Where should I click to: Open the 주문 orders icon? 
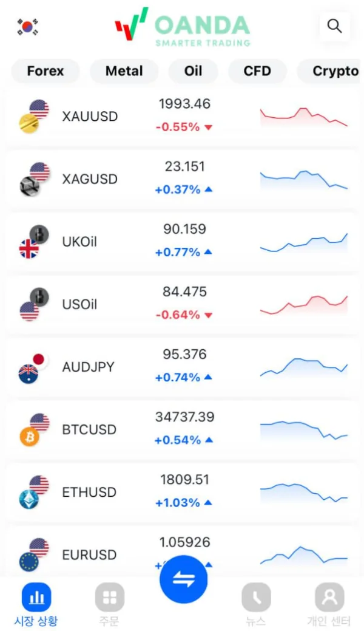(x=109, y=598)
